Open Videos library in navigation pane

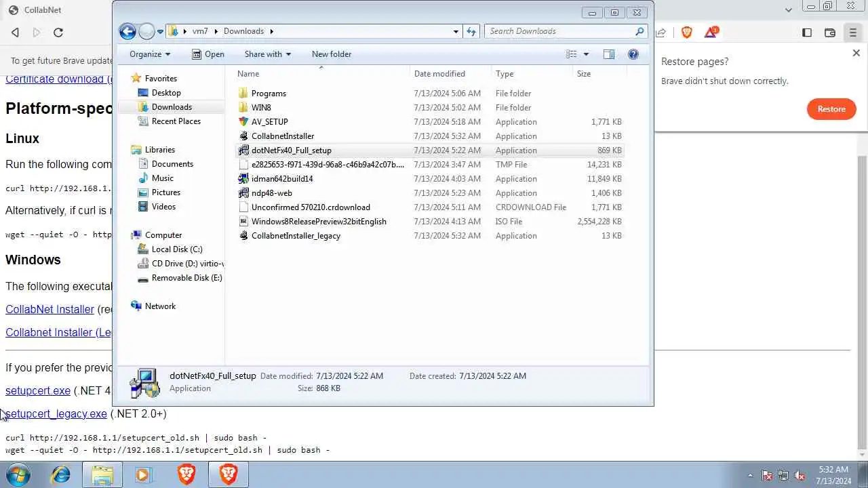(163, 207)
